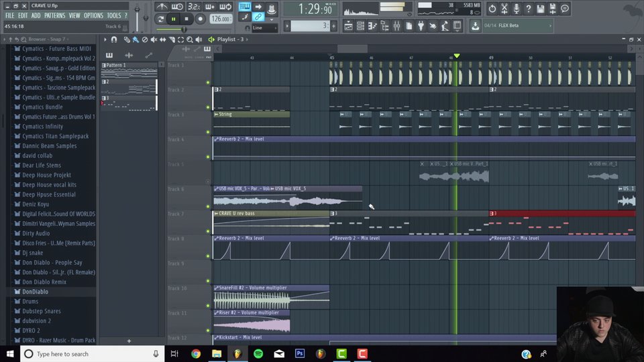644x362 pixels.
Task: Open the audio editor scissors icon
Action: click(504, 8)
